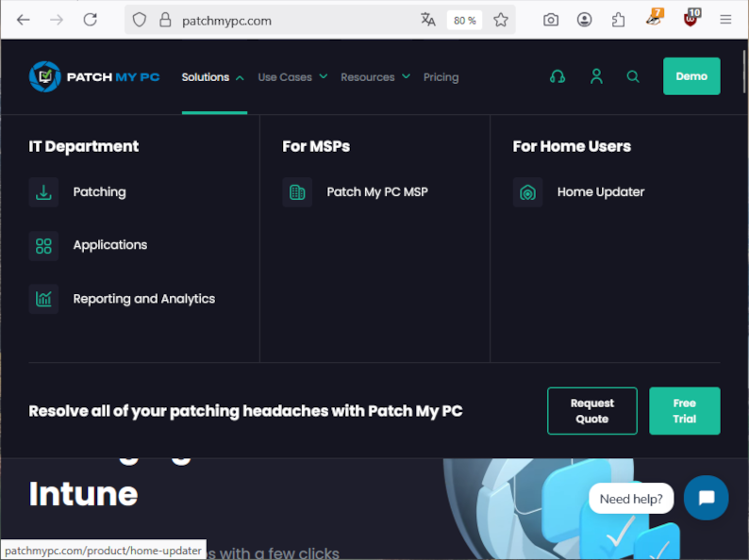Screen dimensions: 749x560
Task: Click the Intune hero heading
Action: [83, 494]
